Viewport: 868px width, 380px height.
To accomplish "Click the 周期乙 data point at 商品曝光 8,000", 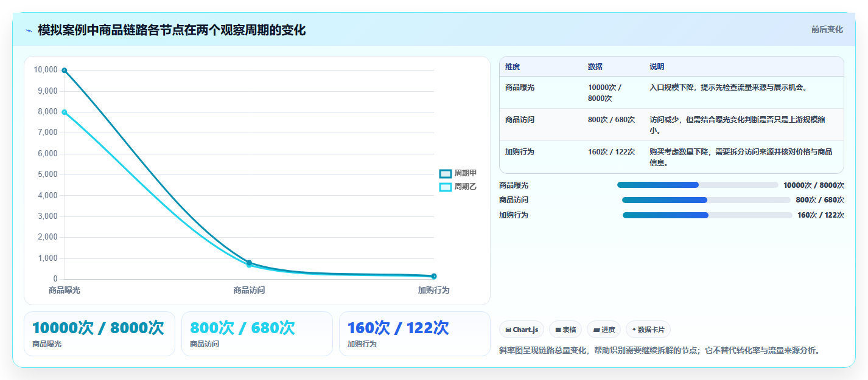I will 65,112.
